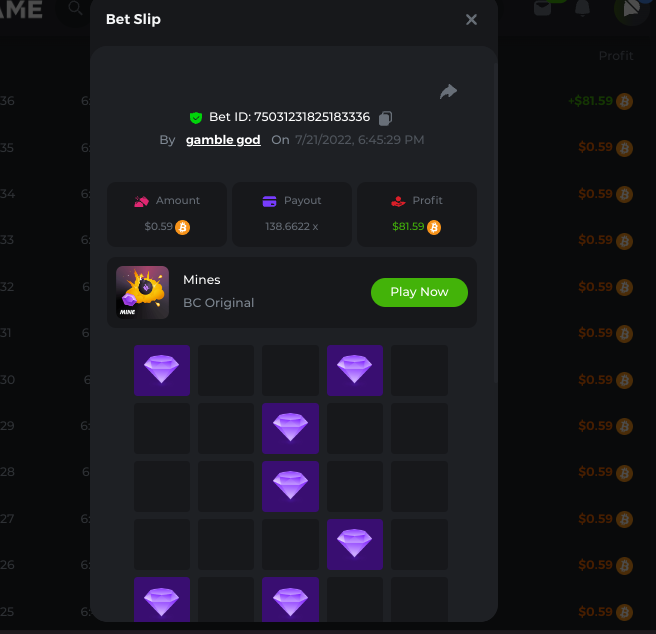
Task: Open gamble god's profile link
Action: [223, 140]
